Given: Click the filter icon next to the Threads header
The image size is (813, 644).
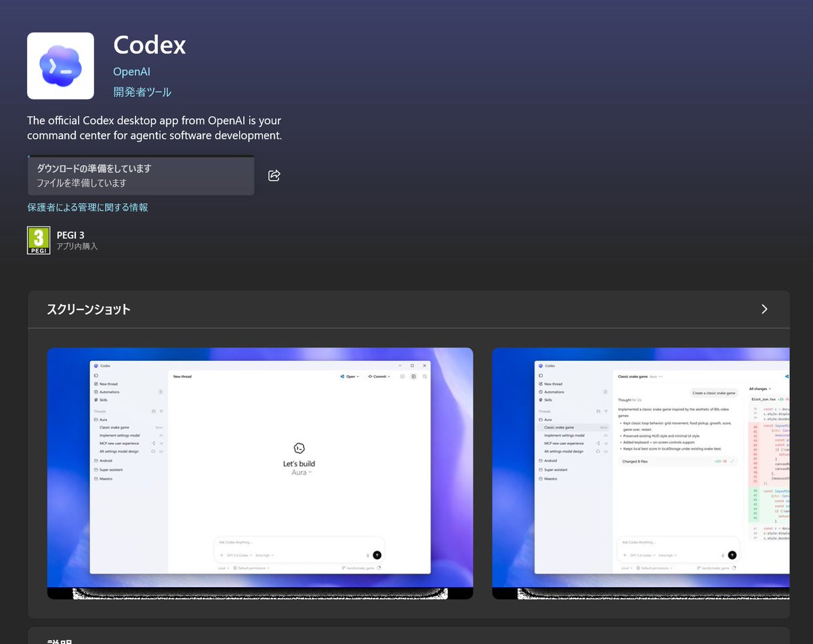Looking at the screenshot, I should [x=161, y=411].
